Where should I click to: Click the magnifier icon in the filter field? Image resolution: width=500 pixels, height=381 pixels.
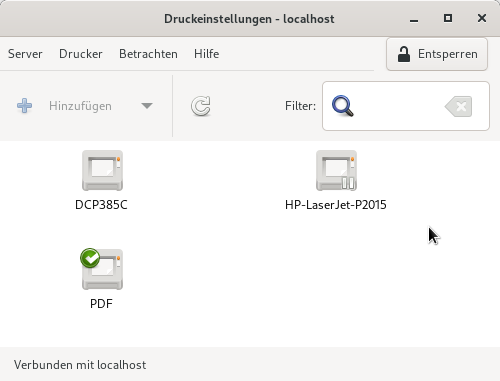click(343, 106)
